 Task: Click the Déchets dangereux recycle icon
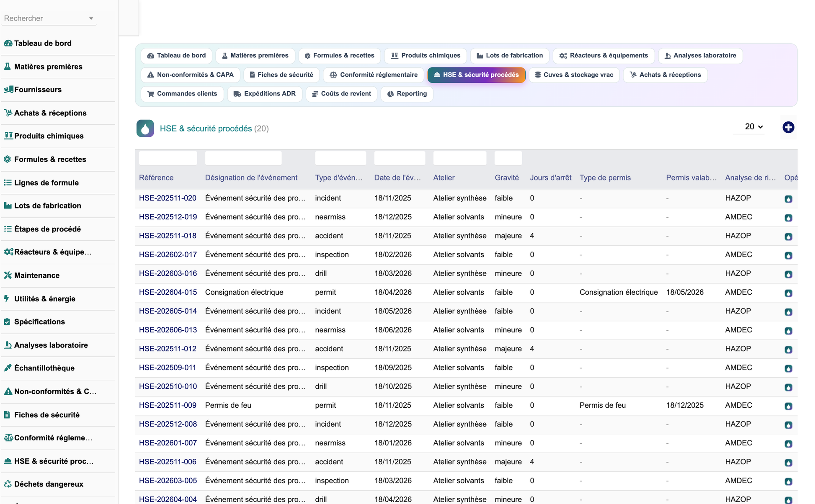click(x=8, y=484)
